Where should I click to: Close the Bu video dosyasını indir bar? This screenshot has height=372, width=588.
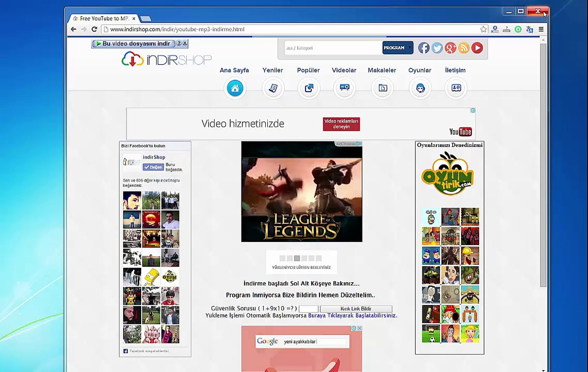(x=185, y=43)
